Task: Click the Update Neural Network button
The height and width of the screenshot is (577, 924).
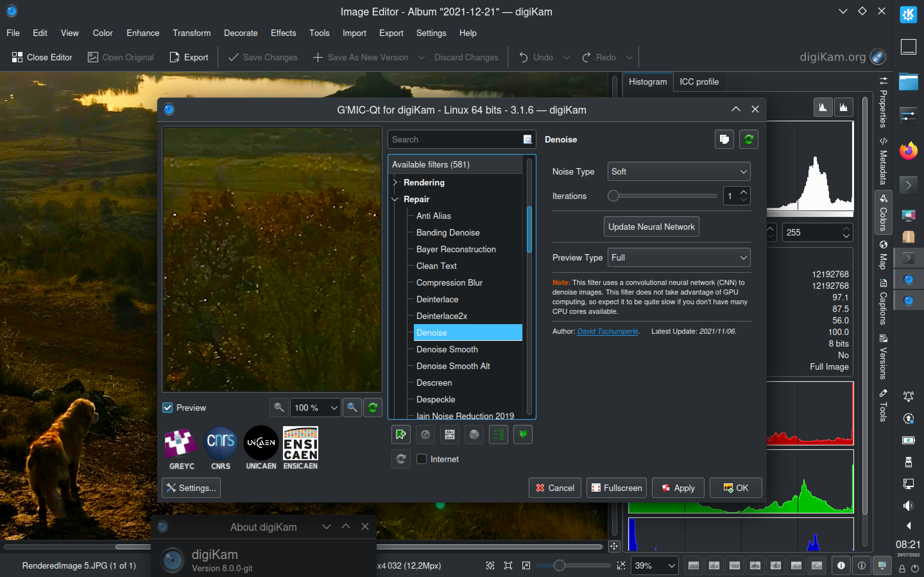Action: [652, 227]
